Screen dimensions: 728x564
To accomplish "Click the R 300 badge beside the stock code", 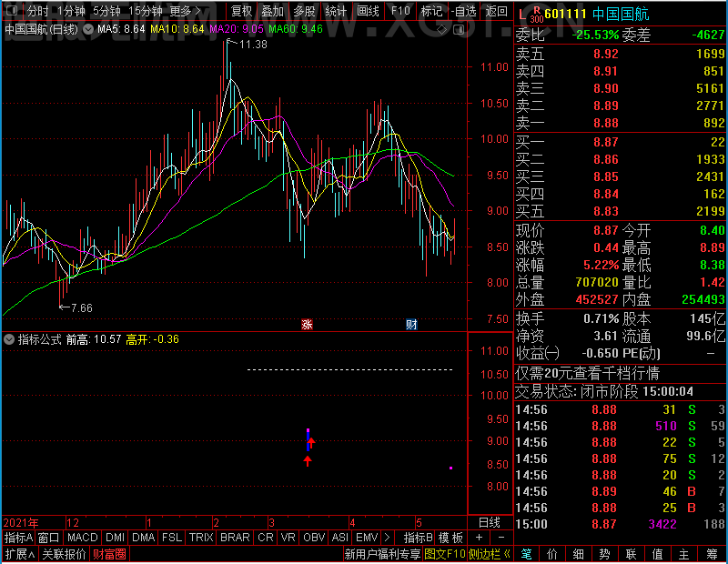I will tap(537, 15).
